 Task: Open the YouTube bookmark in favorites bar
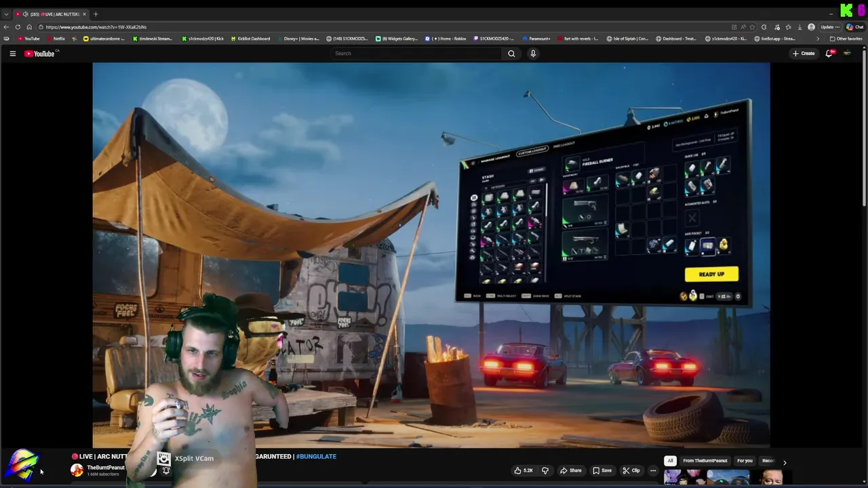click(28, 39)
